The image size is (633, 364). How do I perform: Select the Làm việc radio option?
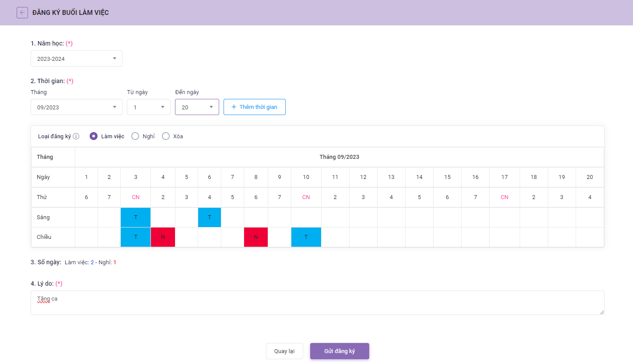93,136
